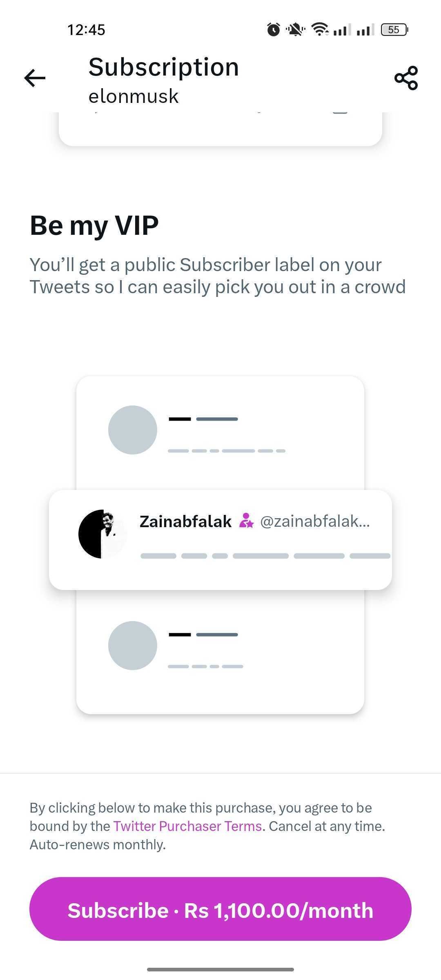Tap the purple subscriber badge icon
Image resolution: width=441 pixels, height=980 pixels.
(246, 521)
